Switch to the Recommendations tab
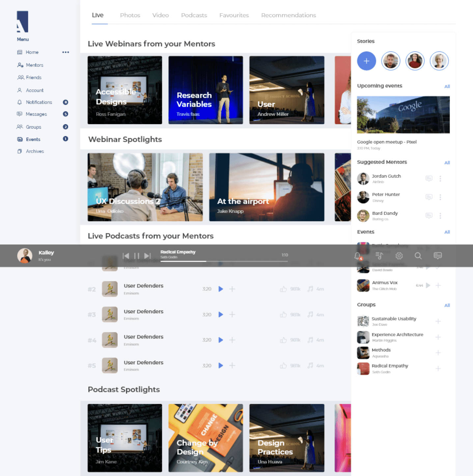The width and height of the screenshot is (473, 476). point(289,15)
